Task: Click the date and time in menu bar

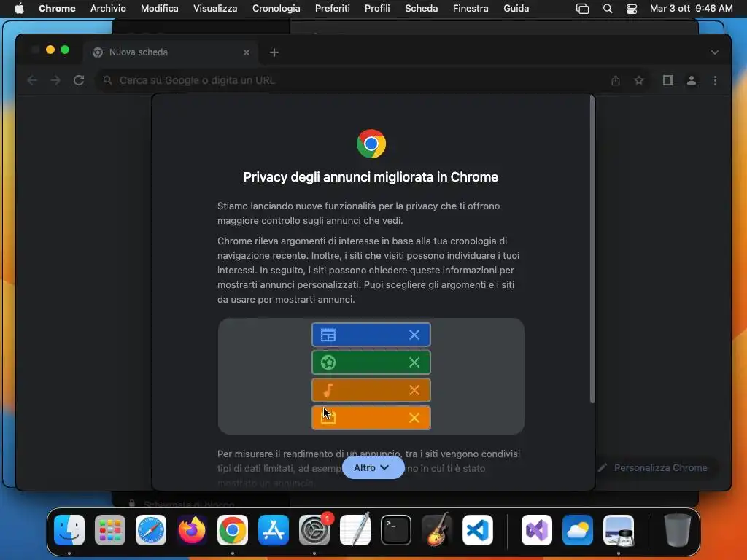Action: pyautogui.click(x=692, y=8)
